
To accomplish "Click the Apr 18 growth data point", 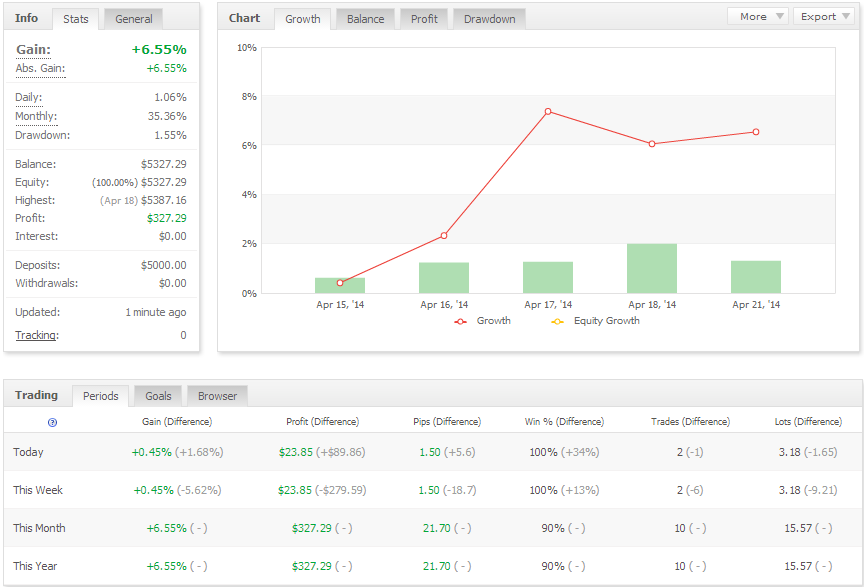I will 652,144.
